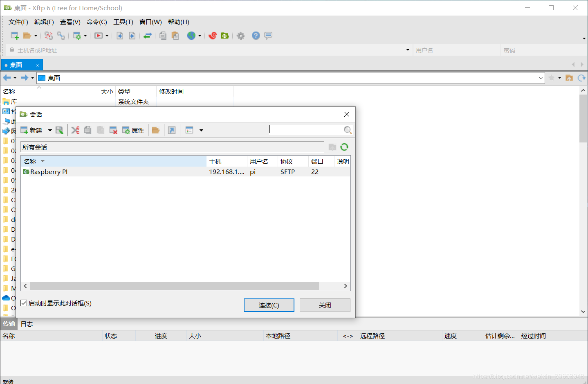Click the 用户名 input field
This screenshot has width=588, height=384.
(456, 50)
